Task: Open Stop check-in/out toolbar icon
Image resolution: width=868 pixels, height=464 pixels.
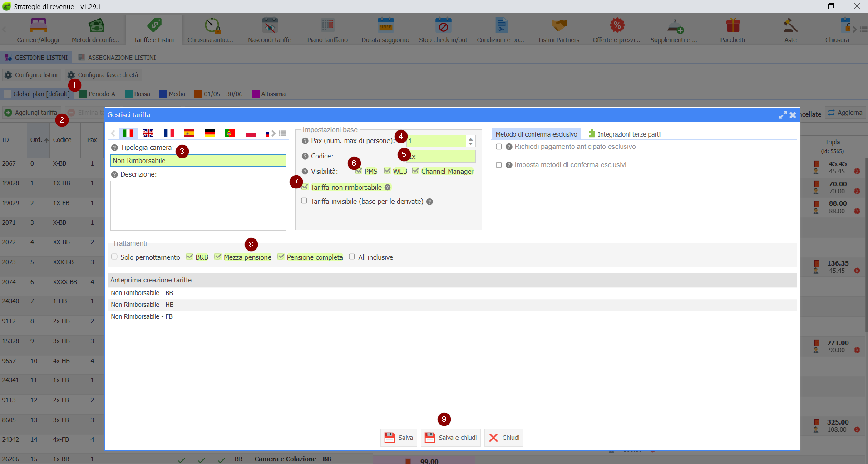Action: click(443, 30)
